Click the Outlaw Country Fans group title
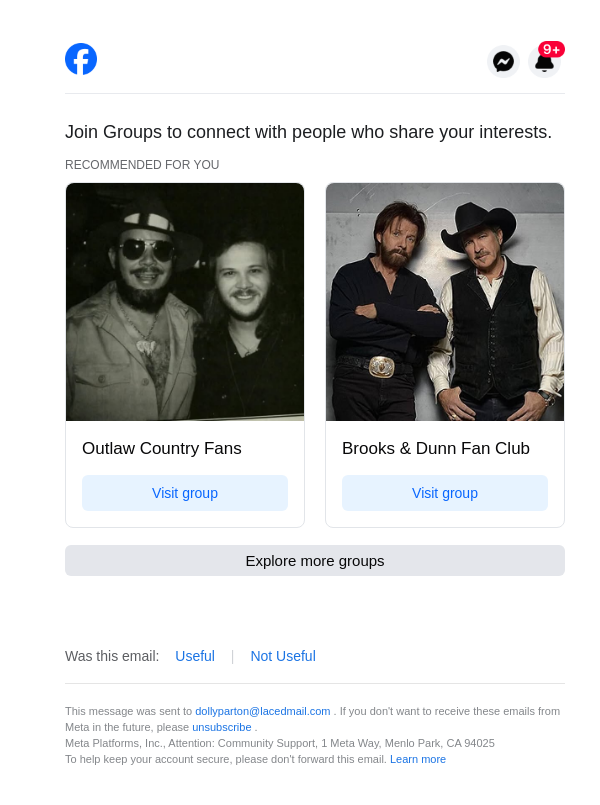The image size is (600, 805). (x=162, y=448)
